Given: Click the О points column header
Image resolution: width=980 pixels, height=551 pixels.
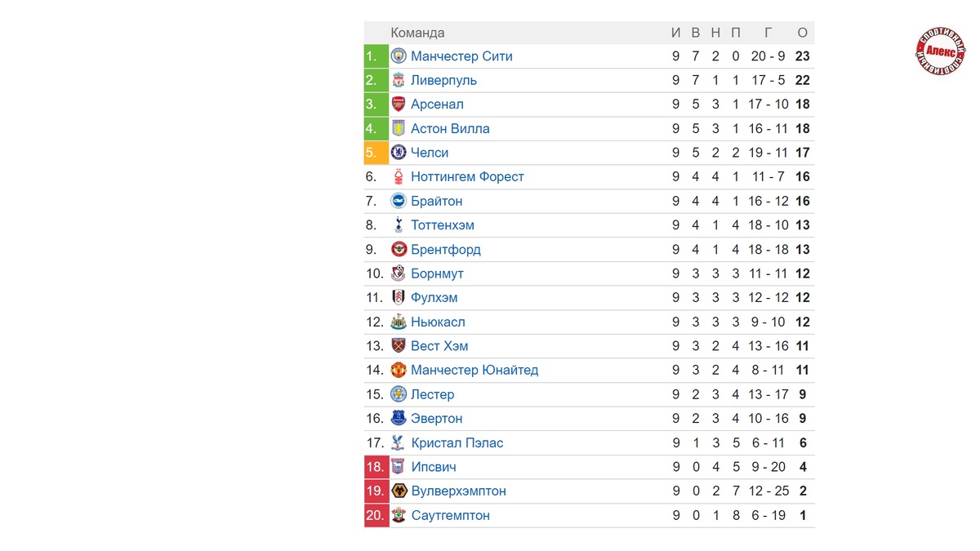Looking at the screenshot, I should [803, 33].
